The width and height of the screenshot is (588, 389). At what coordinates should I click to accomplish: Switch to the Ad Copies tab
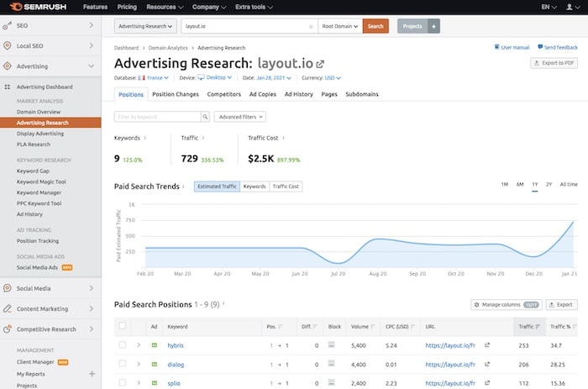coord(262,94)
